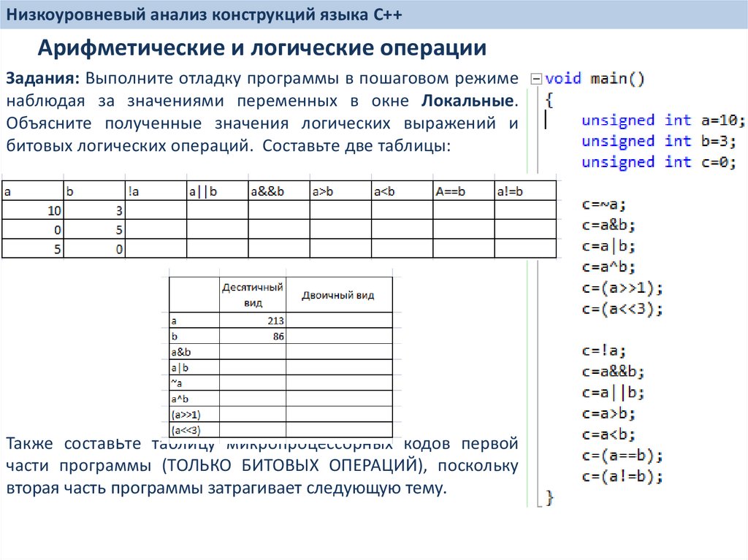The width and height of the screenshot is (748, 560).
Task: Click the 'c=(a>>1);' shift right line
Action: pos(622,288)
